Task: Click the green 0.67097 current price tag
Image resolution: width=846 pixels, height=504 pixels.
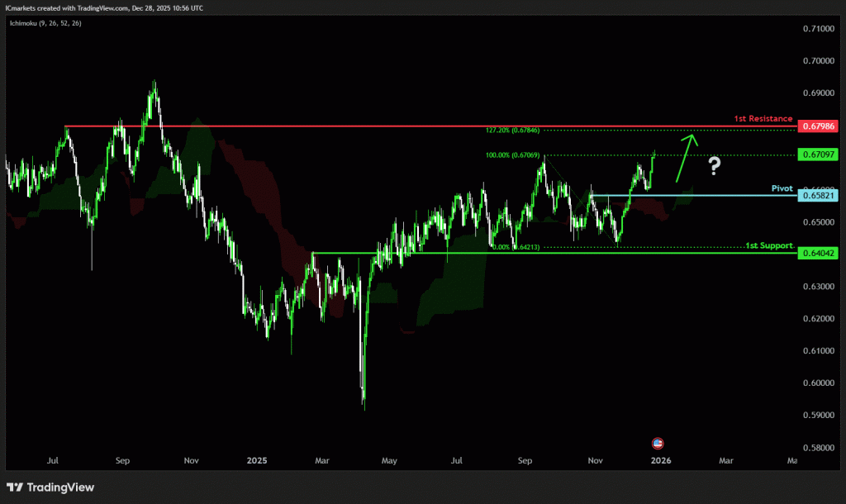Action: pyautogui.click(x=819, y=155)
